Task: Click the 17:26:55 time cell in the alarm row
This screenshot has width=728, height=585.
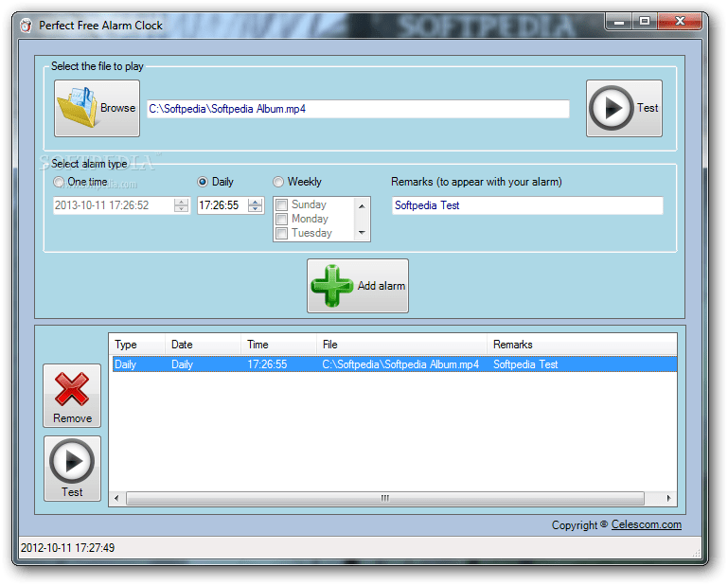Action: [267, 364]
